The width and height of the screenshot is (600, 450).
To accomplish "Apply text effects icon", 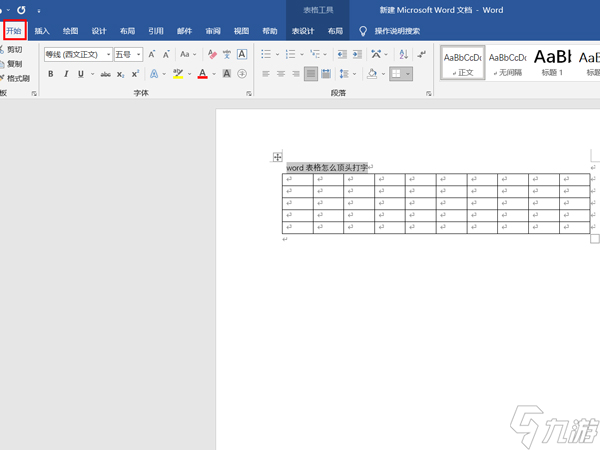I will [x=154, y=73].
